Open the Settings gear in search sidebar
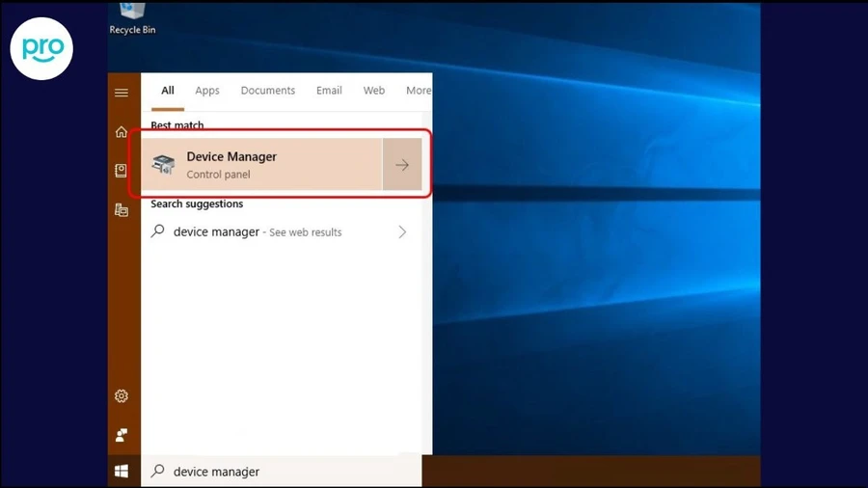 click(x=122, y=396)
